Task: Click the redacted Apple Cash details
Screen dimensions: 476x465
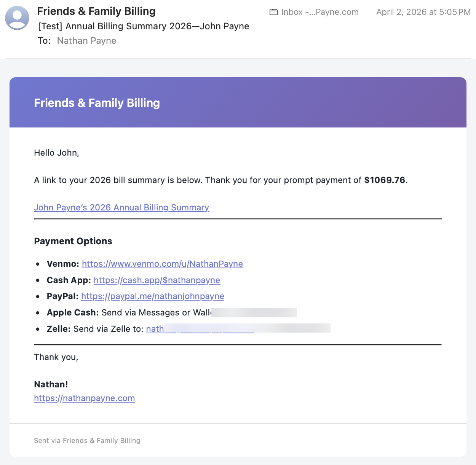Action: [254, 312]
